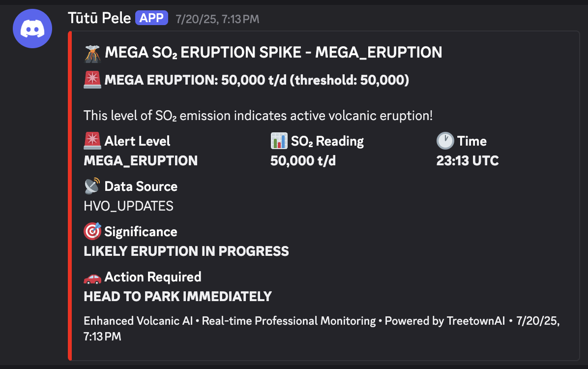Click the Tūtū Pele username

pyautogui.click(x=99, y=19)
